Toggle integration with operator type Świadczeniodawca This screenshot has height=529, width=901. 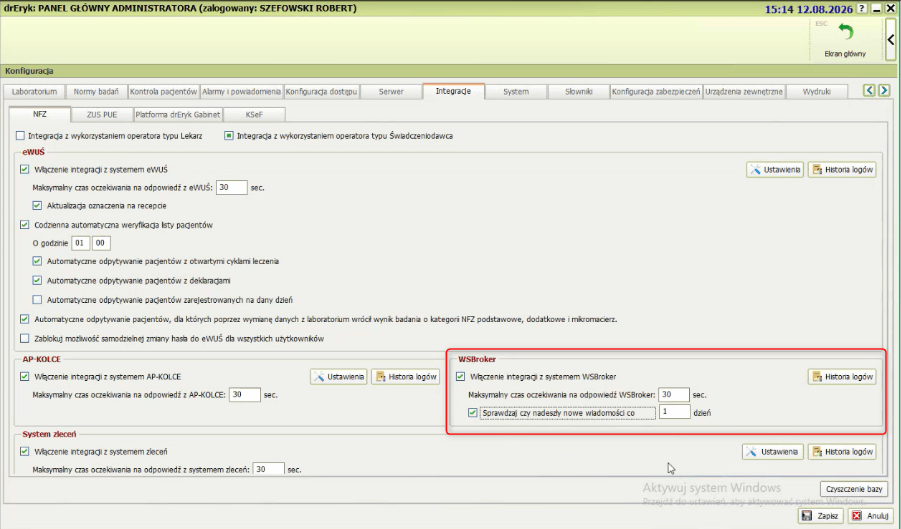[x=229, y=136]
